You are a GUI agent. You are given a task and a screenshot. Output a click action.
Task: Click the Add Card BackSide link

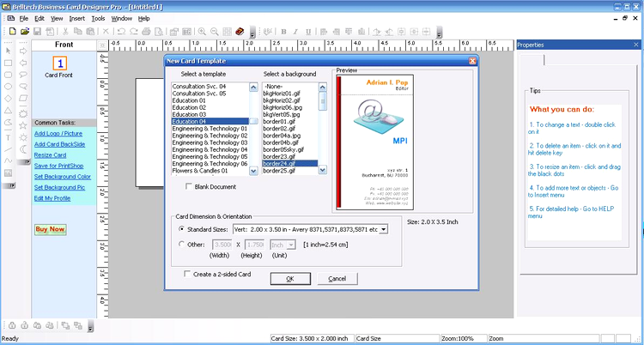click(x=60, y=144)
